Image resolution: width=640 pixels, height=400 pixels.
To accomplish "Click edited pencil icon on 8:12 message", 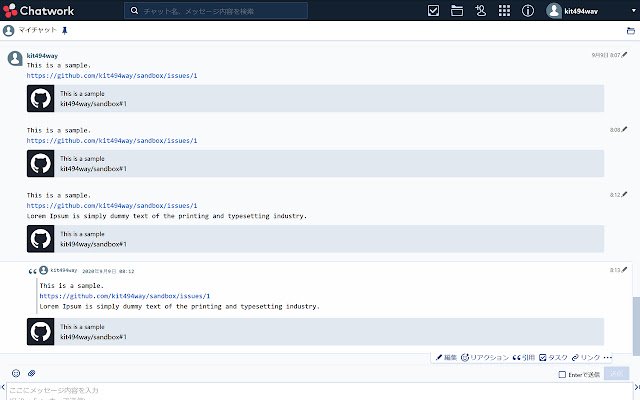I will [x=624, y=194].
